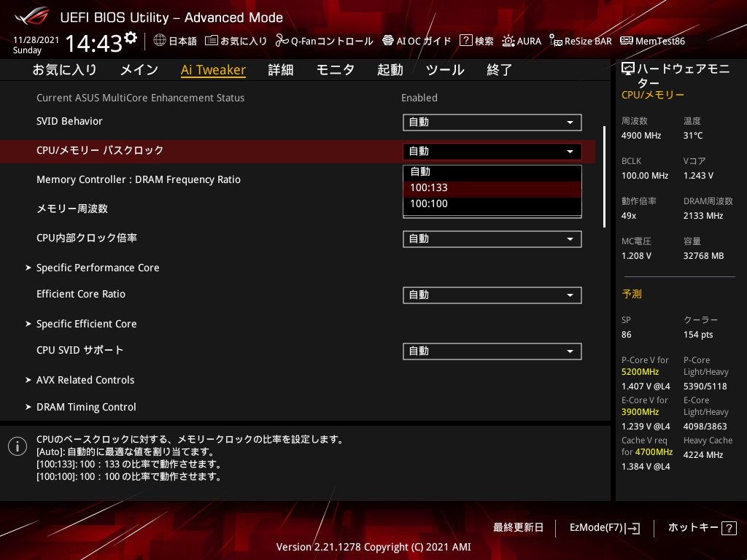The height and width of the screenshot is (560, 747).
Task: Expand DRAM Timing Control submenu
Action: click(x=86, y=408)
